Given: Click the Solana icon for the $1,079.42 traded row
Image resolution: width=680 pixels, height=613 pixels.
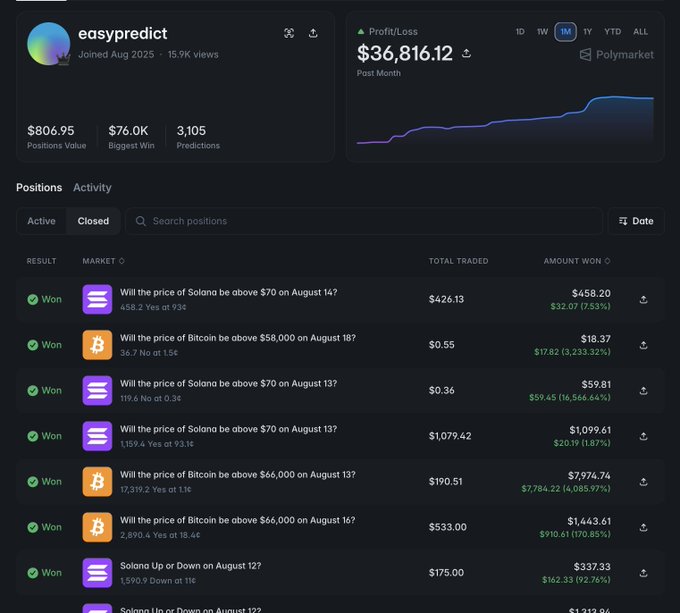Looking at the screenshot, I should 97,436.
